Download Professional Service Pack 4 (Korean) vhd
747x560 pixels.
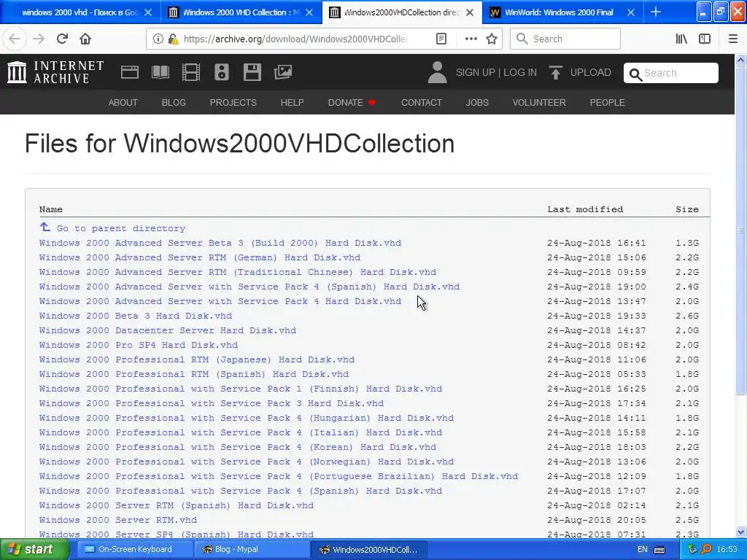238,447
